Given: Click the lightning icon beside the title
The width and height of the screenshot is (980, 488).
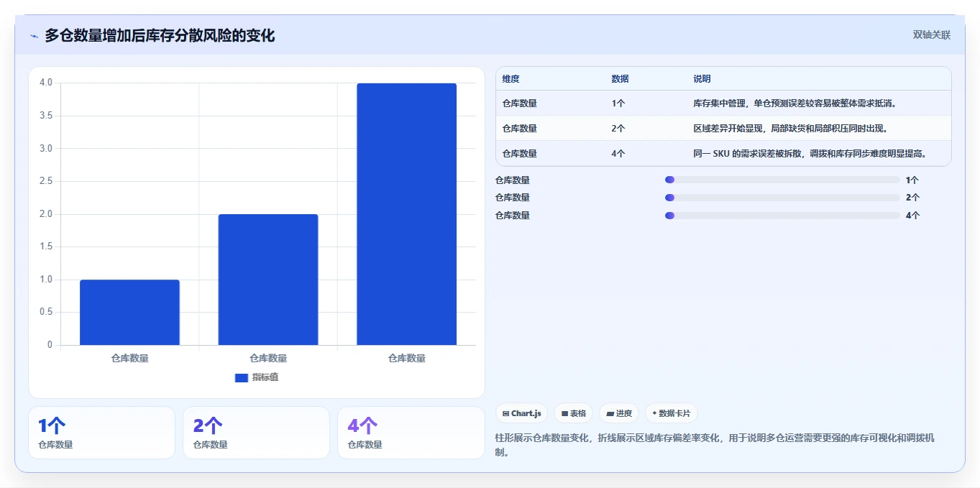Looking at the screenshot, I should [35, 36].
